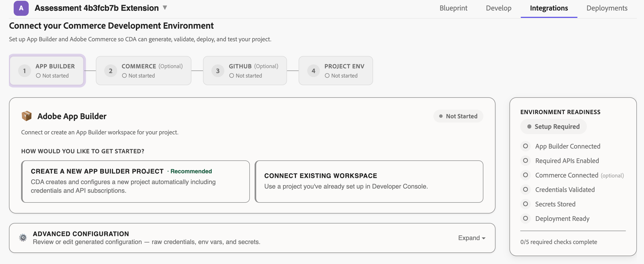The width and height of the screenshot is (644, 264).
Task: Click the Assessment 4b3fcb7b Extension title
Action: [97, 8]
